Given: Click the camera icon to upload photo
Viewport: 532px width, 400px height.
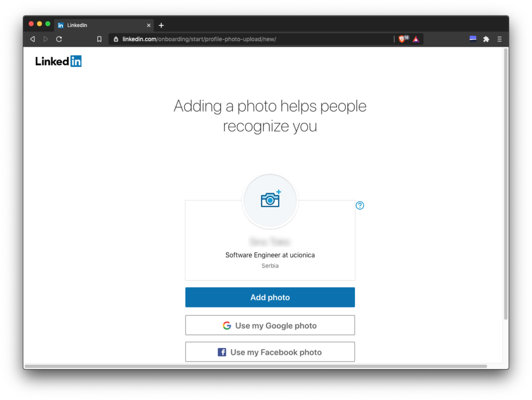Looking at the screenshot, I should click(x=270, y=200).
